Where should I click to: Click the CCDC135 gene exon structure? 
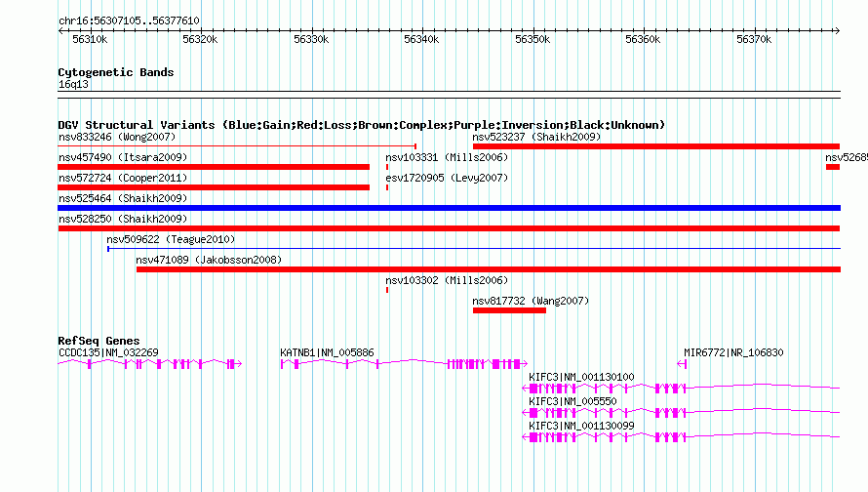pyautogui.click(x=150, y=364)
